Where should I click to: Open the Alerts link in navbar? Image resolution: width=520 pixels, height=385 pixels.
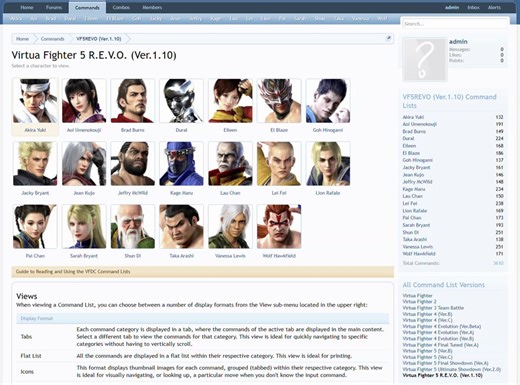(494, 7)
